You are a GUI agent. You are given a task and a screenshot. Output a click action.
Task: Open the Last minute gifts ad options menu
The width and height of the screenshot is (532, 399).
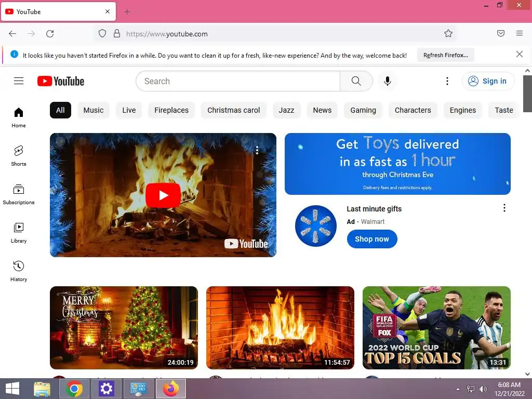pos(504,208)
